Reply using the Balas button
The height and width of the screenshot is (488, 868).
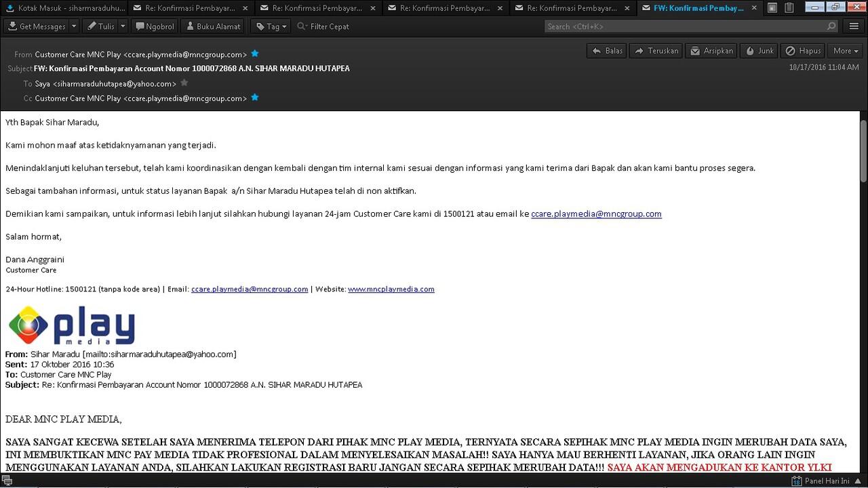pyautogui.click(x=607, y=51)
